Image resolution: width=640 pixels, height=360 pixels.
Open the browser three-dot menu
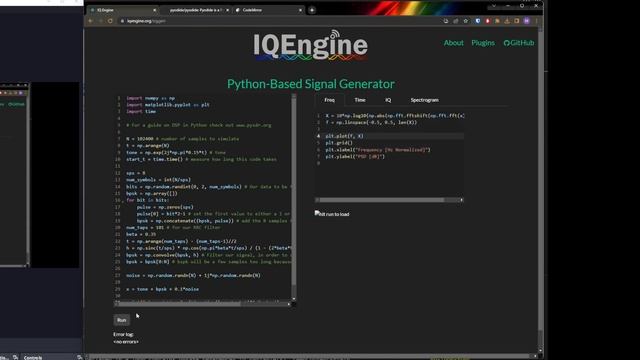coord(536,21)
